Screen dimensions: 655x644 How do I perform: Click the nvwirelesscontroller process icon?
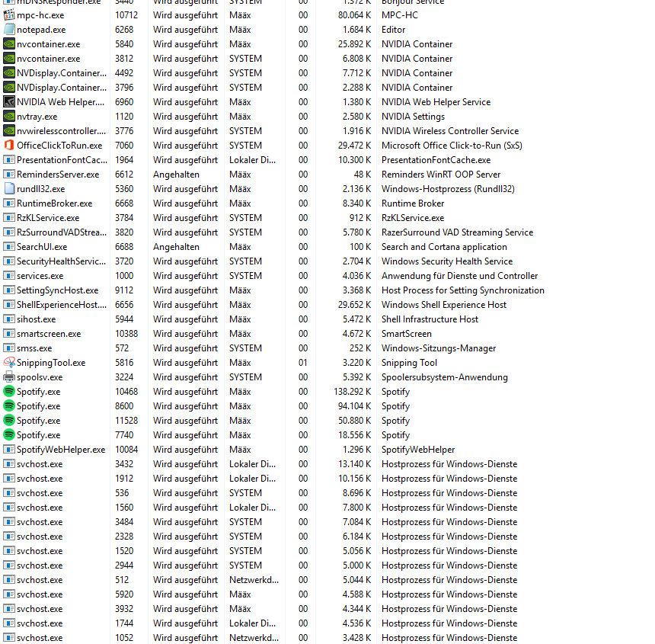pyautogui.click(x=9, y=131)
